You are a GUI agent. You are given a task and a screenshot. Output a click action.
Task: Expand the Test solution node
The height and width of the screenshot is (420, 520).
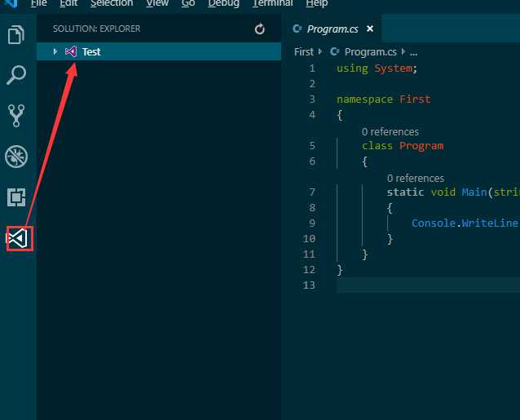(55, 51)
